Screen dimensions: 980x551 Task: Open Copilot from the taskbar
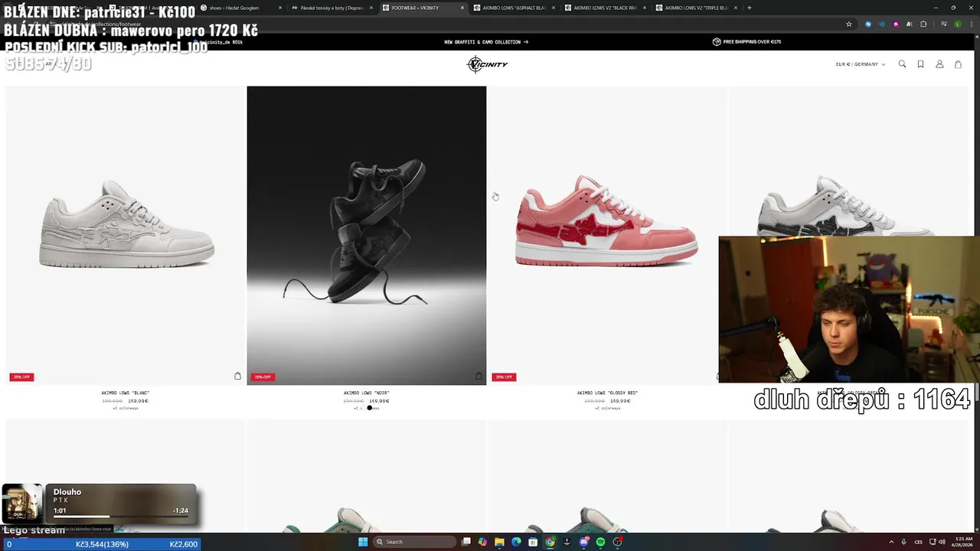click(482, 542)
